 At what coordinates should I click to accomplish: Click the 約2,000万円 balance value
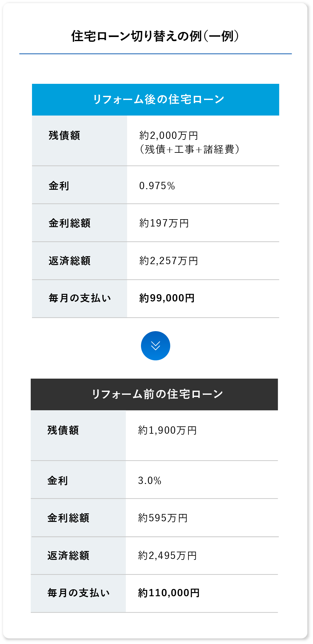click(169, 135)
